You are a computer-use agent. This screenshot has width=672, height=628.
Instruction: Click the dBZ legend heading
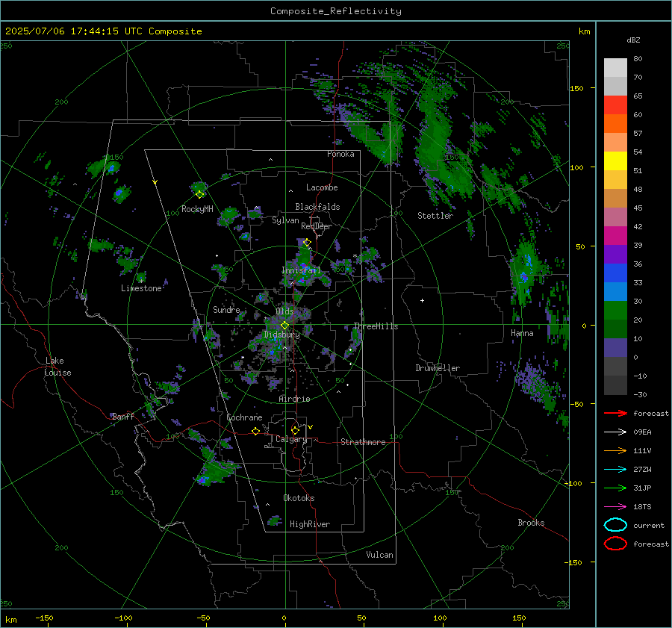click(633, 40)
